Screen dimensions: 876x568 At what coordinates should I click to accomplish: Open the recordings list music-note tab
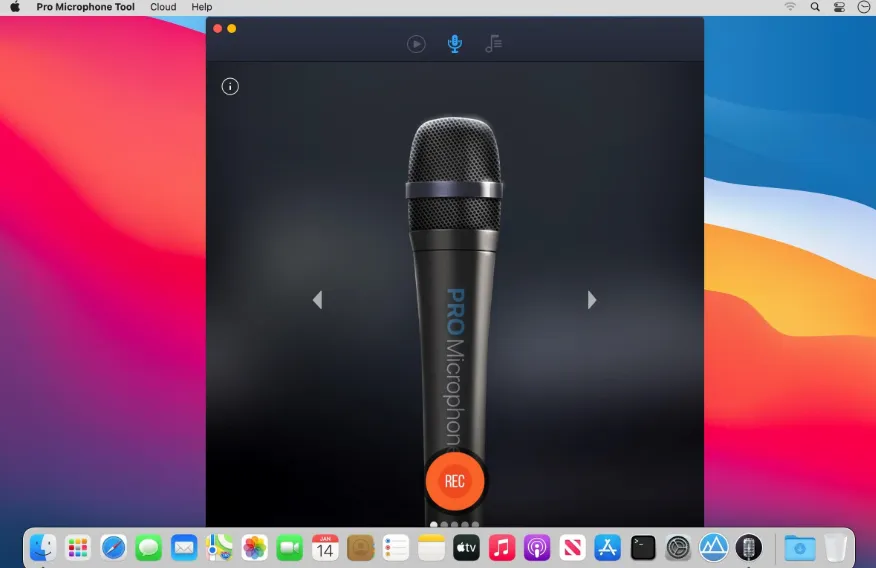[x=493, y=44]
